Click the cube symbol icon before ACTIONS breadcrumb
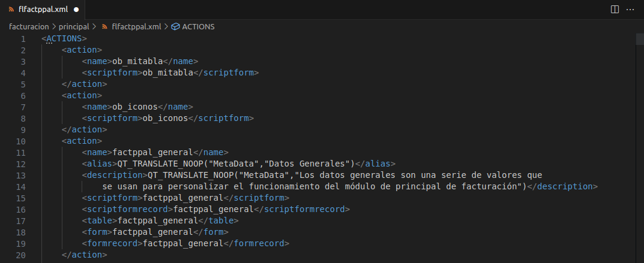The image size is (644, 263). [x=175, y=26]
